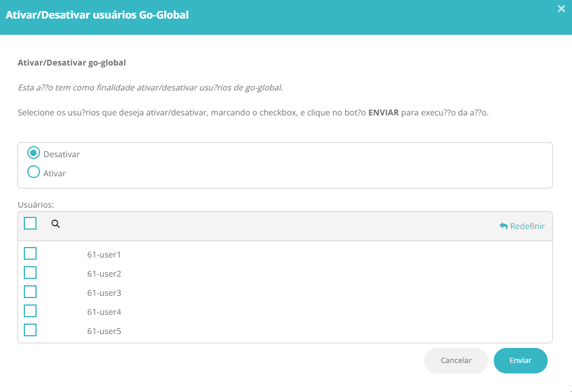This screenshot has height=392, width=572.
Task: Click the 61-user3 list entry text
Action: coord(104,293)
